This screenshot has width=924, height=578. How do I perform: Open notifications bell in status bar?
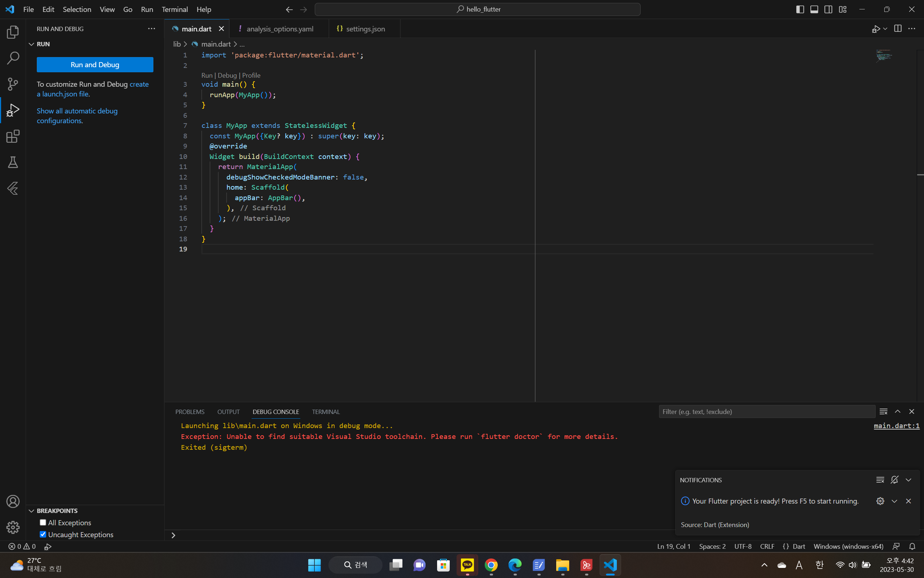(x=912, y=546)
